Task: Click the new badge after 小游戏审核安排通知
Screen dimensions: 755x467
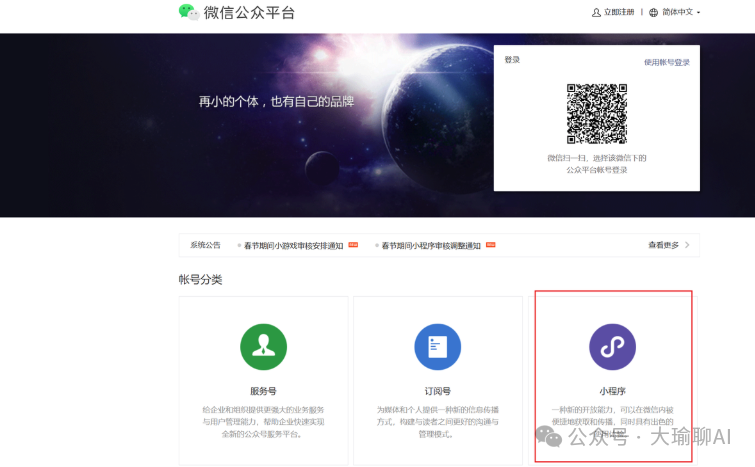Action: (x=353, y=245)
